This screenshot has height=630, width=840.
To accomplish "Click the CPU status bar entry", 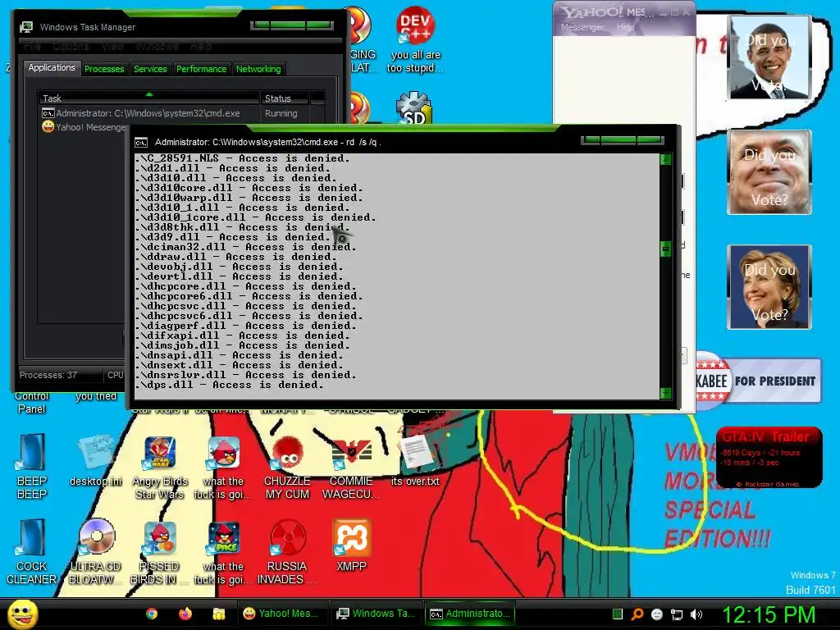I will [115, 375].
